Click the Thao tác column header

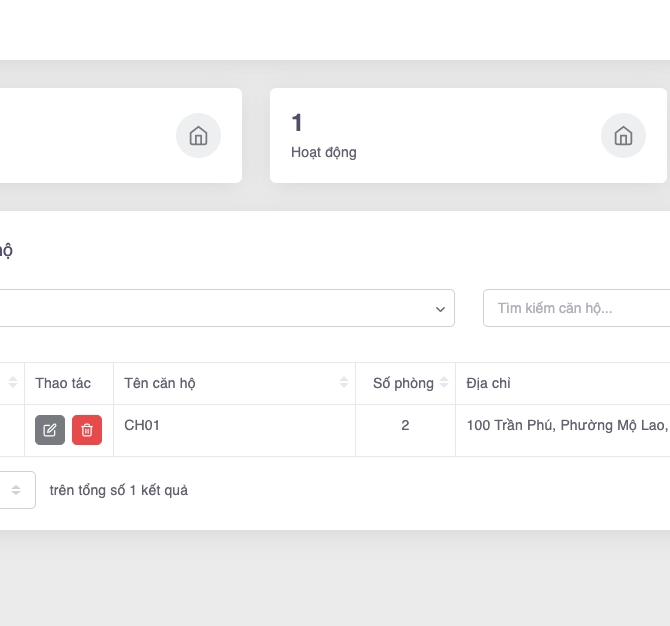coord(63,383)
